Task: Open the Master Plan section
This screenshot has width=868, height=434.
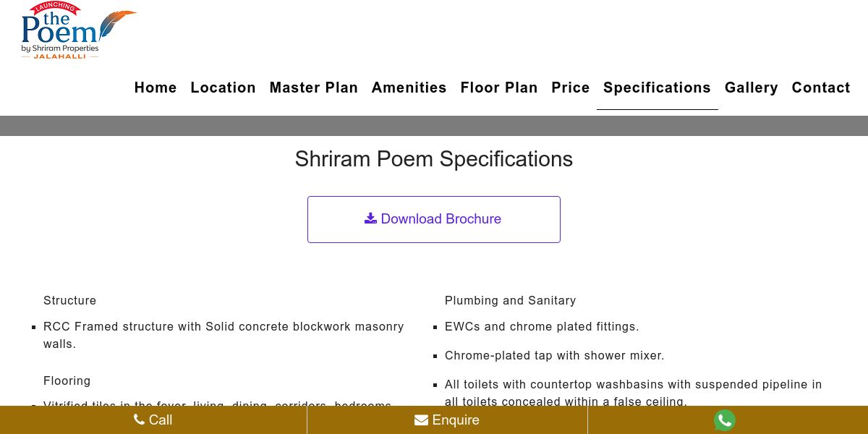Action: [313, 88]
